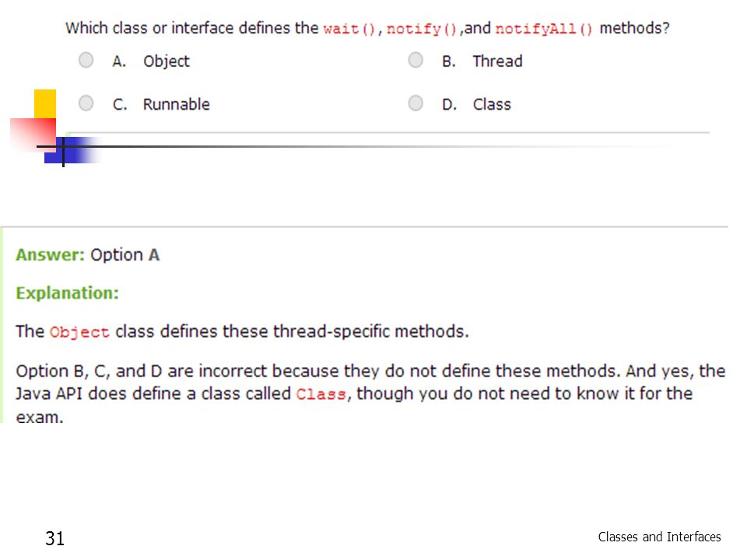
Task: Click the red wait() code text
Action: (349, 29)
